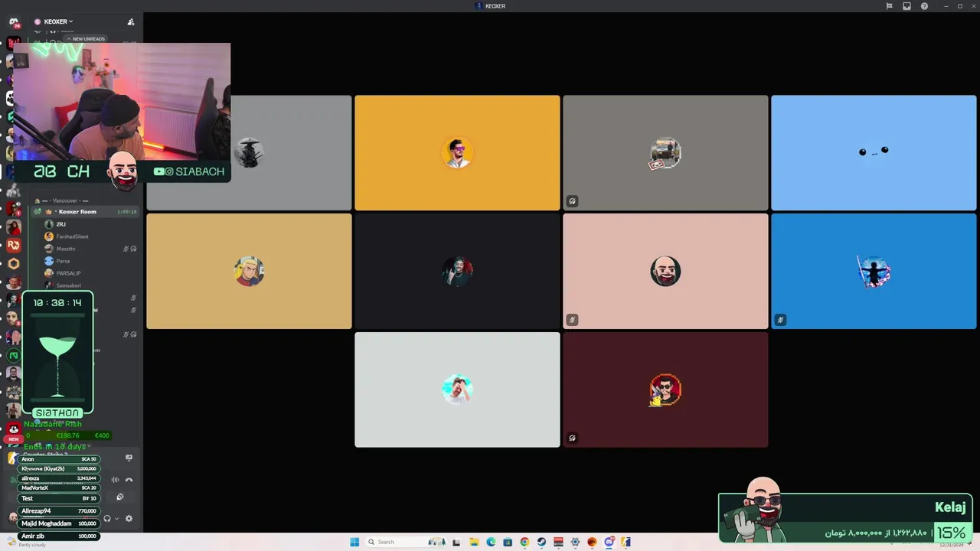Focus the light blue participant tile with dots avatar

(874, 152)
